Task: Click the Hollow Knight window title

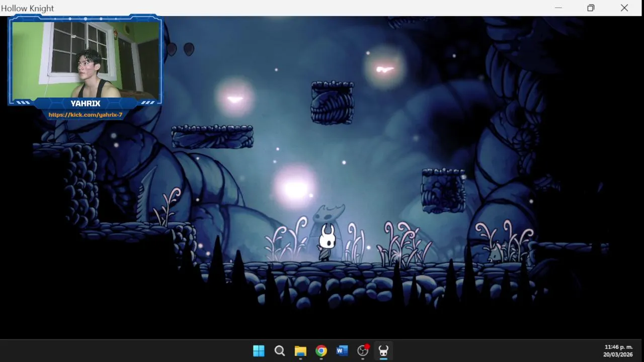Action: pyautogui.click(x=27, y=8)
